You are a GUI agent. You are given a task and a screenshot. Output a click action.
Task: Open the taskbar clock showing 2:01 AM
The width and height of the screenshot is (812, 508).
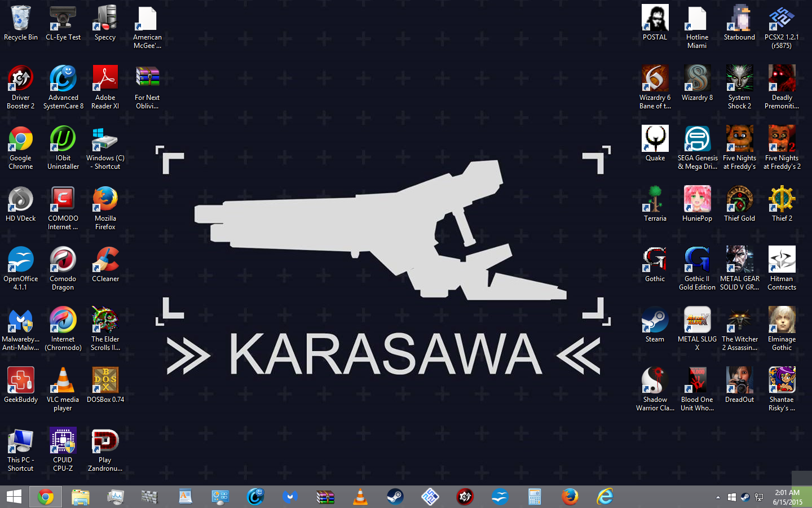click(788, 497)
